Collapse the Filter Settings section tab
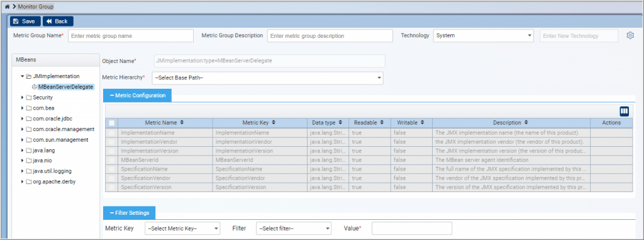This screenshot has width=644, height=240. point(129,213)
